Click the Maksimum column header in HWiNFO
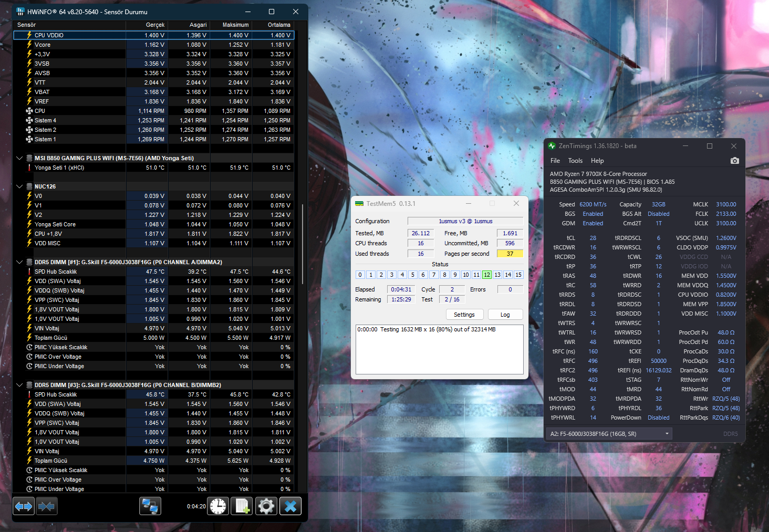This screenshot has height=532, width=769. point(231,25)
